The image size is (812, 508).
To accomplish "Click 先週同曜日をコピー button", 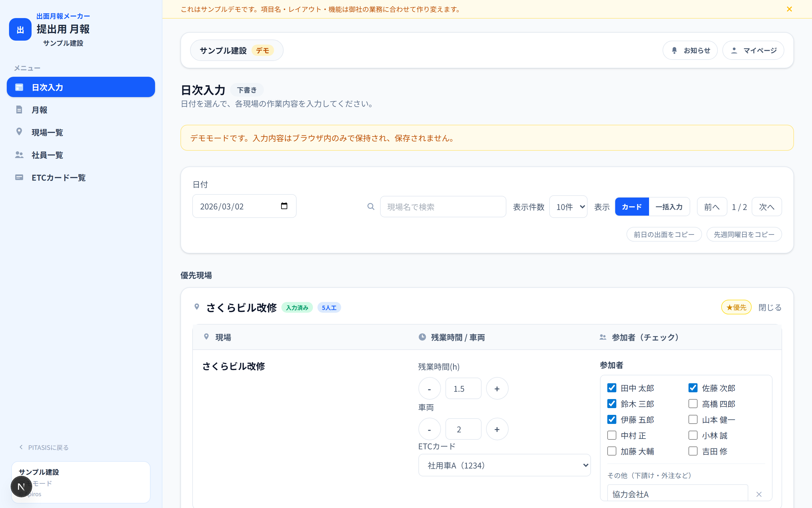I will (x=744, y=234).
